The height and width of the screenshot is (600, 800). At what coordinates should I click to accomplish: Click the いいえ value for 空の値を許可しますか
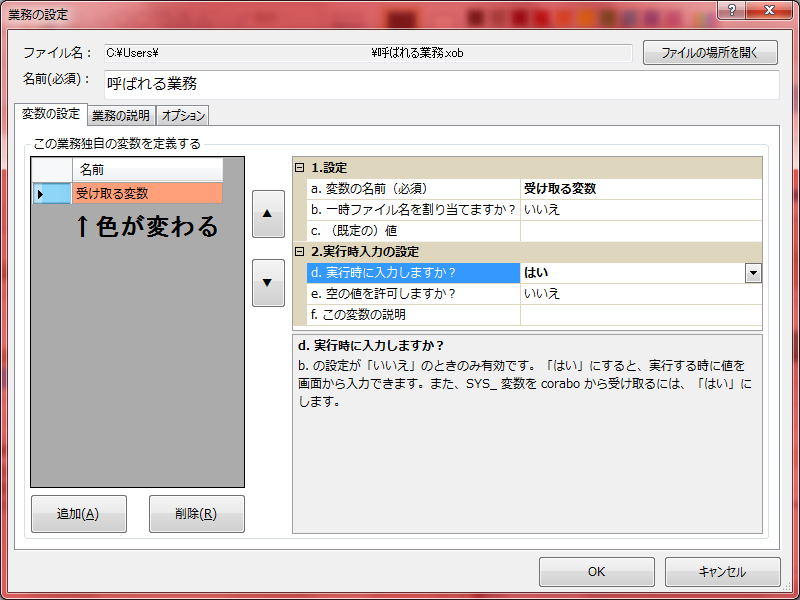click(641, 294)
